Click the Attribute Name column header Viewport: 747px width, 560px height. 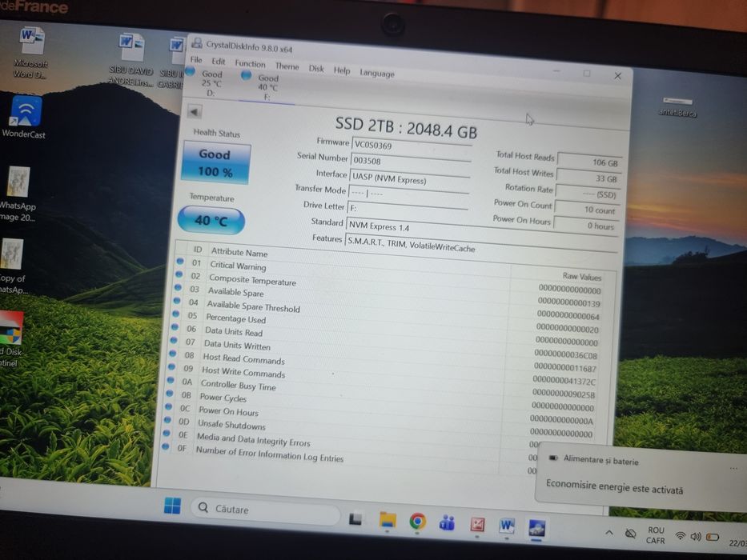tap(239, 252)
